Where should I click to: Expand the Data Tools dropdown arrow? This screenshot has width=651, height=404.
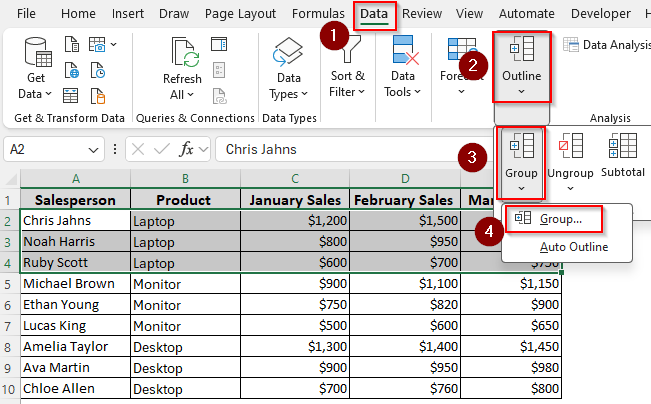coord(417,92)
